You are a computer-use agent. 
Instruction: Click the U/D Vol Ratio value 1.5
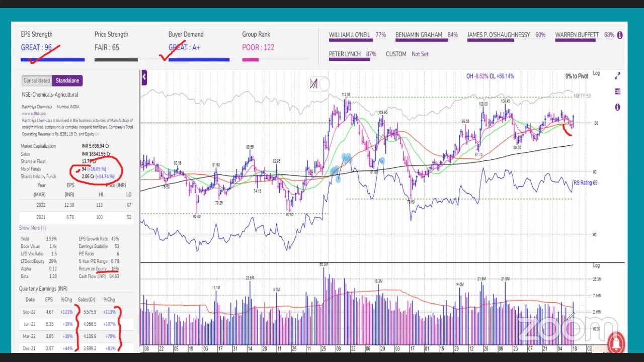(x=54, y=254)
